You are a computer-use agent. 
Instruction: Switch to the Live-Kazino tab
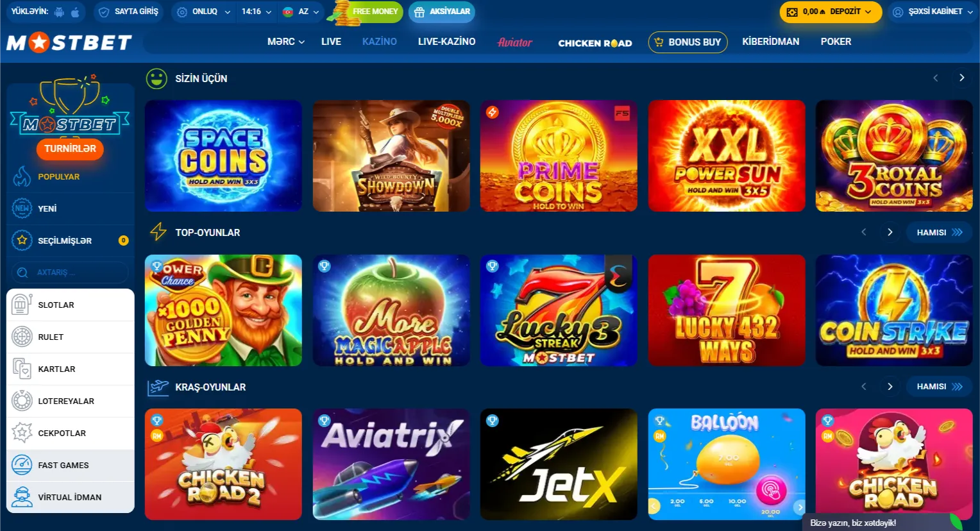coord(446,42)
